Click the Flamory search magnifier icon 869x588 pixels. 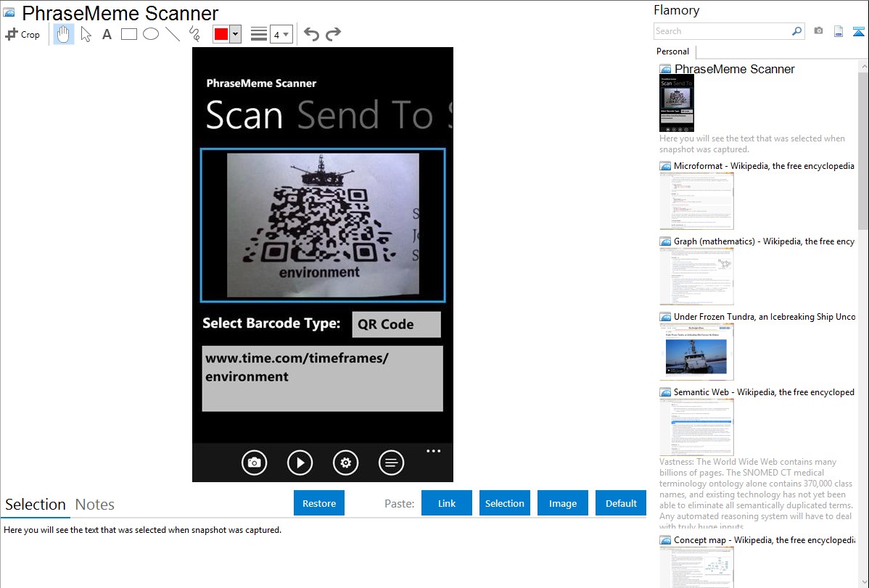796,31
